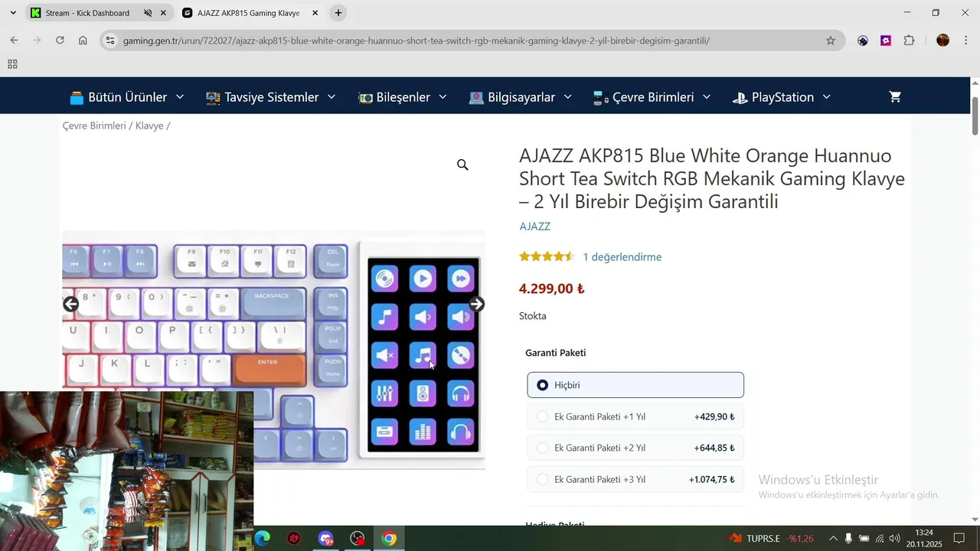Screen dimensions: 980x551
Task: Open the tab search dropdown arrow
Action: (13, 13)
